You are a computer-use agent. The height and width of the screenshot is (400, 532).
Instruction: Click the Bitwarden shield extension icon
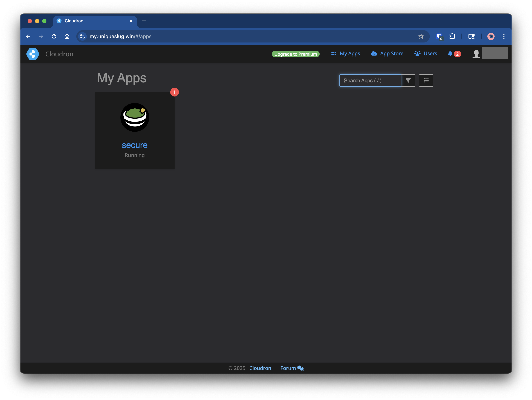[439, 37]
